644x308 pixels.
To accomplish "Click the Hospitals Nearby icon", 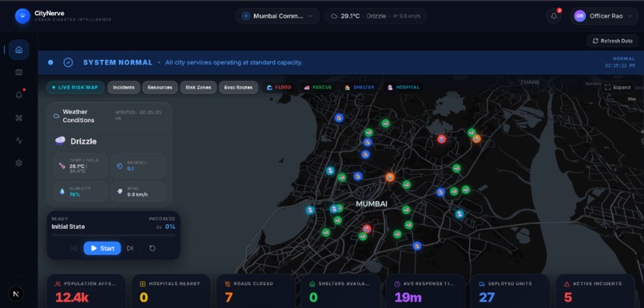I will [142, 284].
